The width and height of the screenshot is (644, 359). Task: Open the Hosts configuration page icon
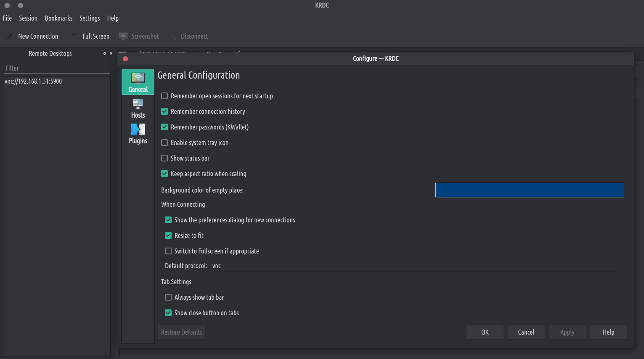tap(138, 104)
